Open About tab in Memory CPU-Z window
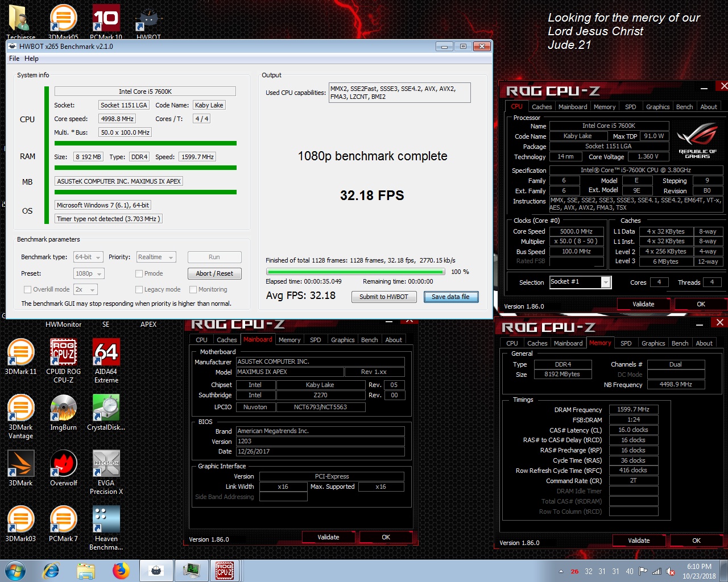The height and width of the screenshot is (582, 728). click(704, 343)
